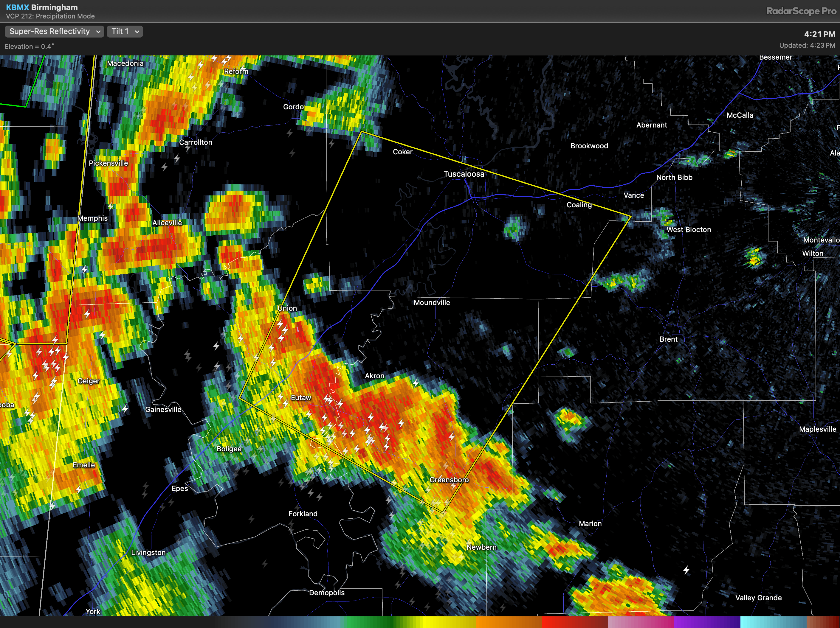The height and width of the screenshot is (628, 840).
Task: Click the lightning bolt icon below Pickensville
Action: pyautogui.click(x=111, y=206)
